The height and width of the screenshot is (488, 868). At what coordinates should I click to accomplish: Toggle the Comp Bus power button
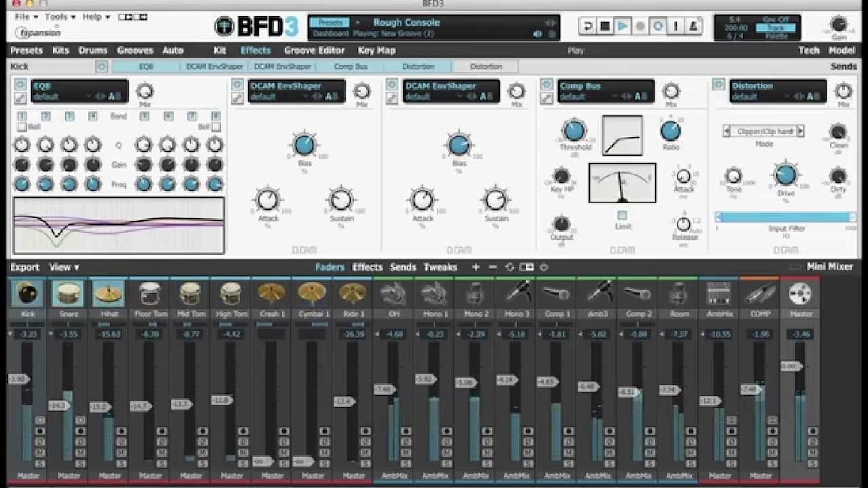546,85
